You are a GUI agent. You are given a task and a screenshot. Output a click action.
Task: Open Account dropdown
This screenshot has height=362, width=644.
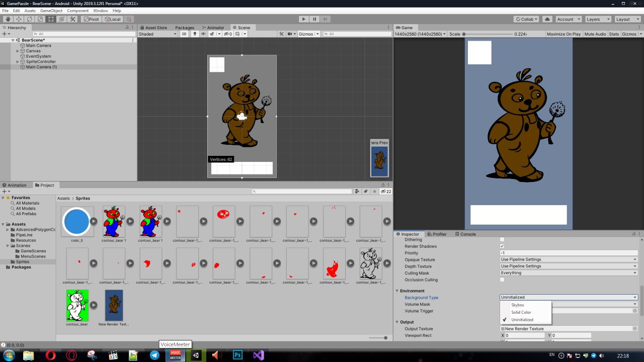pyautogui.click(x=568, y=19)
